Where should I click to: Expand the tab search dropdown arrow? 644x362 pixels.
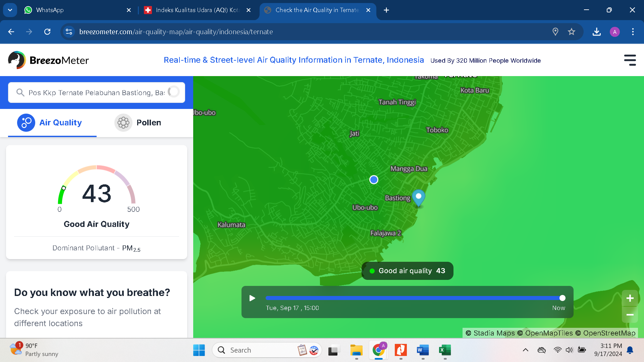pyautogui.click(x=10, y=10)
